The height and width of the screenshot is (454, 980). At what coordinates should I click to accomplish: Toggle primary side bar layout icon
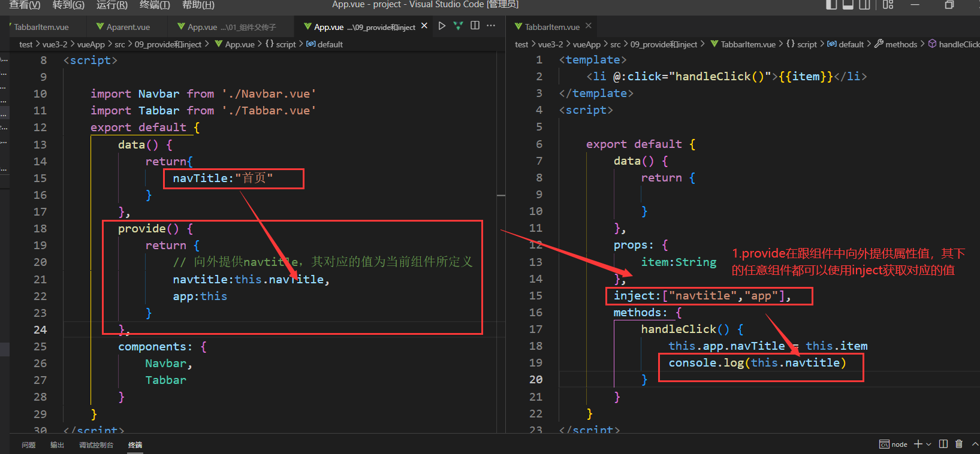pyautogui.click(x=831, y=5)
